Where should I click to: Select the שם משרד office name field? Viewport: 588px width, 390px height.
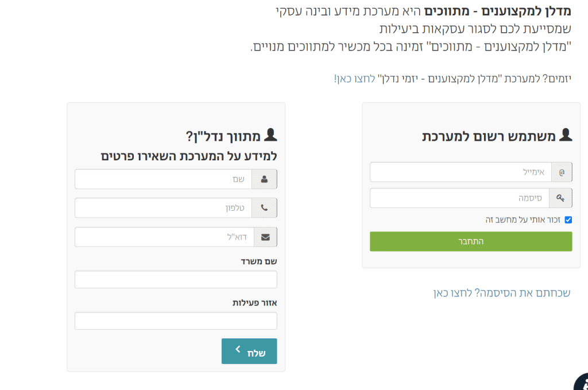coord(176,280)
